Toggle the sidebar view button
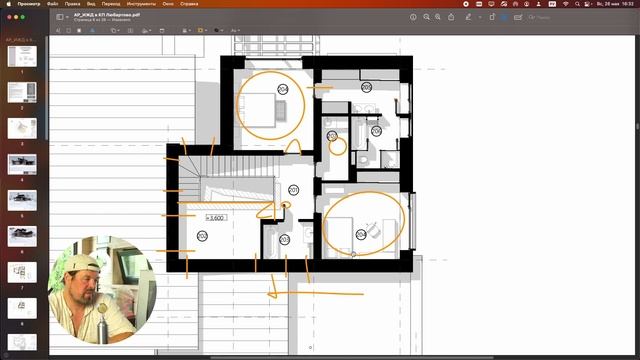This screenshot has height=360, width=640. [x=60, y=17]
